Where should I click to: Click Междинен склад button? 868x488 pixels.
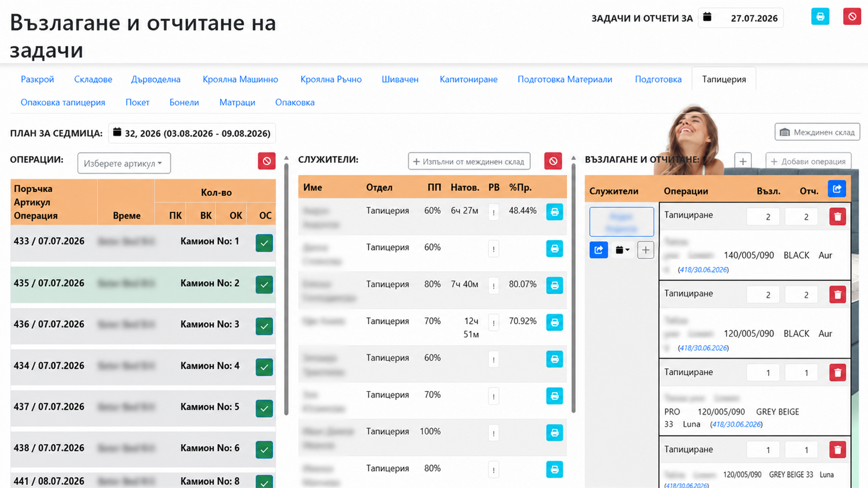(x=817, y=132)
